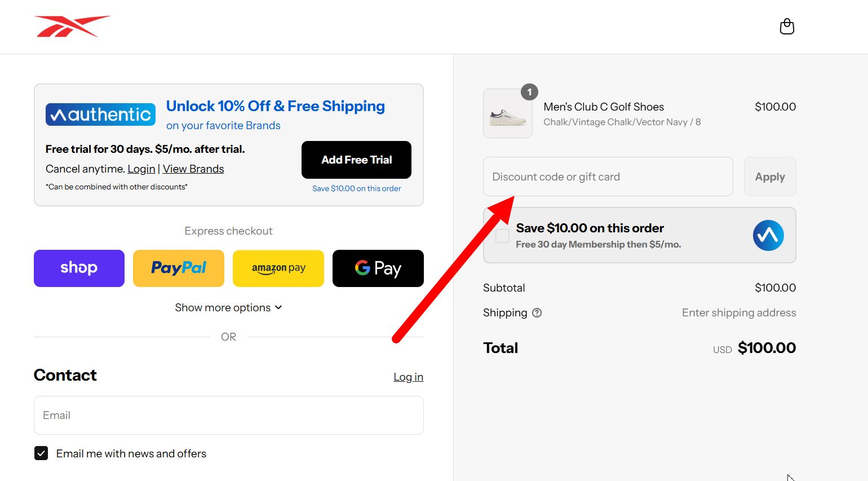Click the blue authentic membership circle icon
Viewport: 868px width, 481px height.
(x=768, y=235)
